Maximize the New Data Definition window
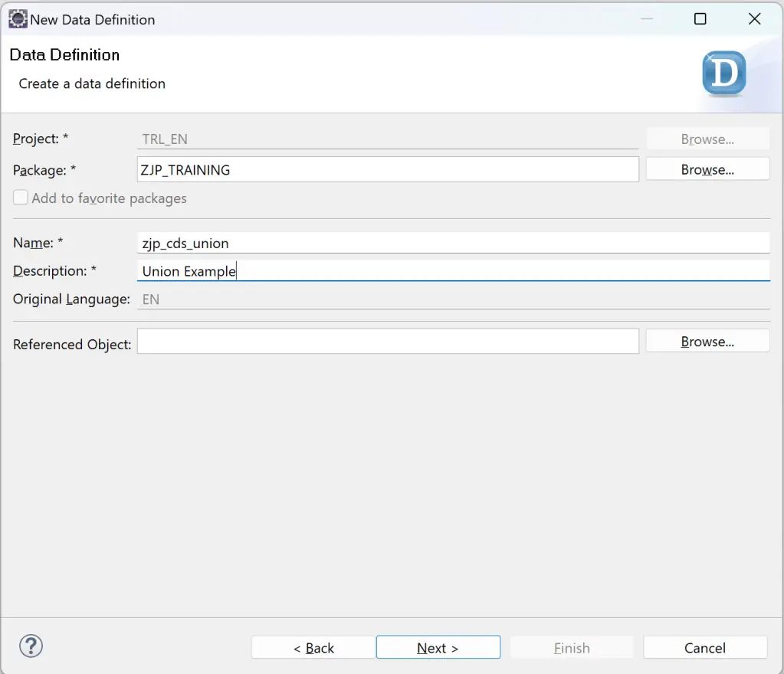The width and height of the screenshot is (784, 674). coord(700,19)
